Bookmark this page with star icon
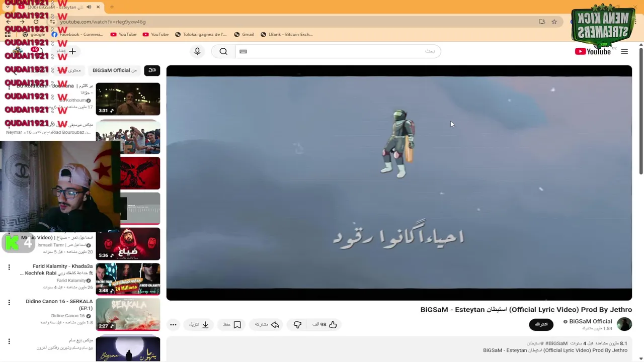Viewport: 644px width, 362px height. click(x=554, y=22)
